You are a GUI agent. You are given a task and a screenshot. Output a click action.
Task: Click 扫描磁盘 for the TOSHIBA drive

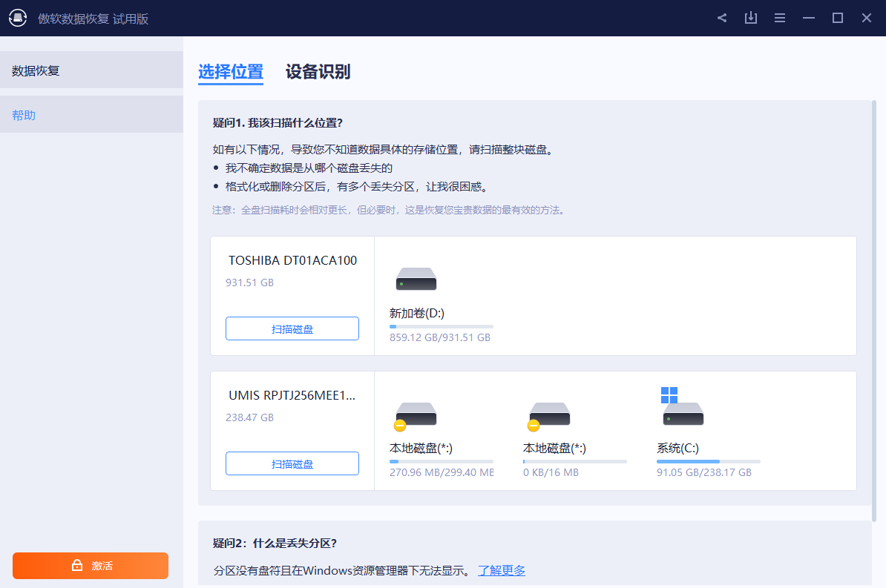pyautogui.click(x=292, y=328)
